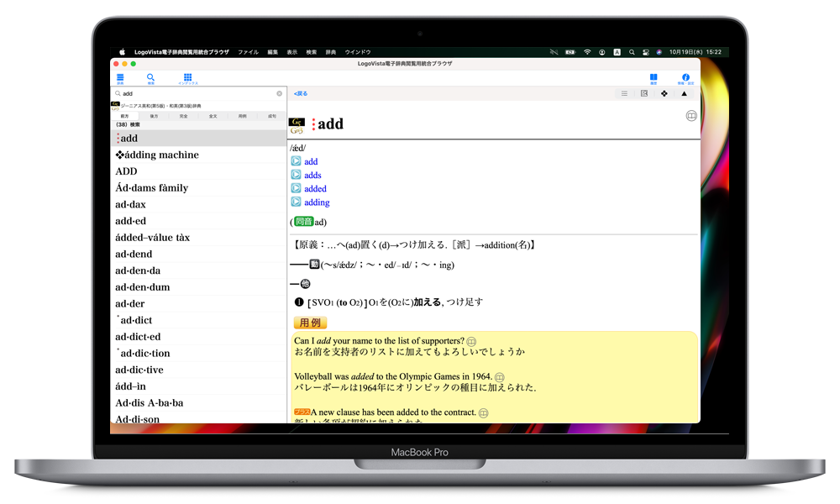Open the 辞典 dictionary list toolbar icon
The width and height of the screenshot is (840, 504).
click(120, 79)
